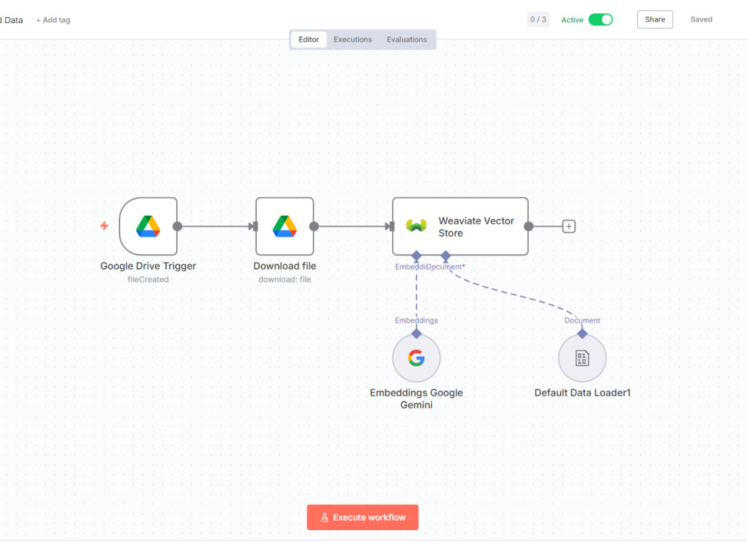This screenshot has height=560, width=747.
Task: Click the download: file subtitle
Action: pos(285,279)
